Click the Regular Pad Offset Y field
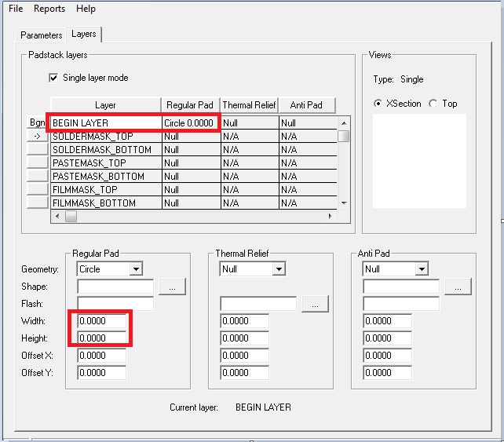 point(102,373)
